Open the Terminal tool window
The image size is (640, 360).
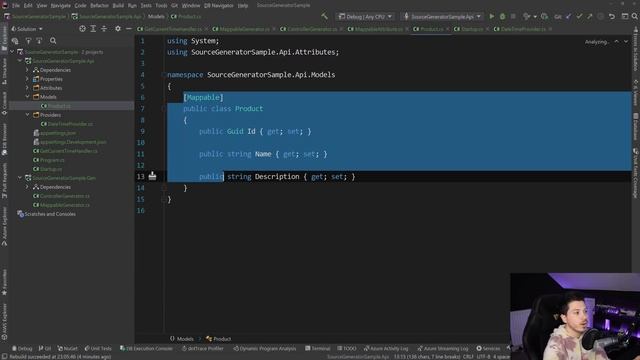pos(318,349)
